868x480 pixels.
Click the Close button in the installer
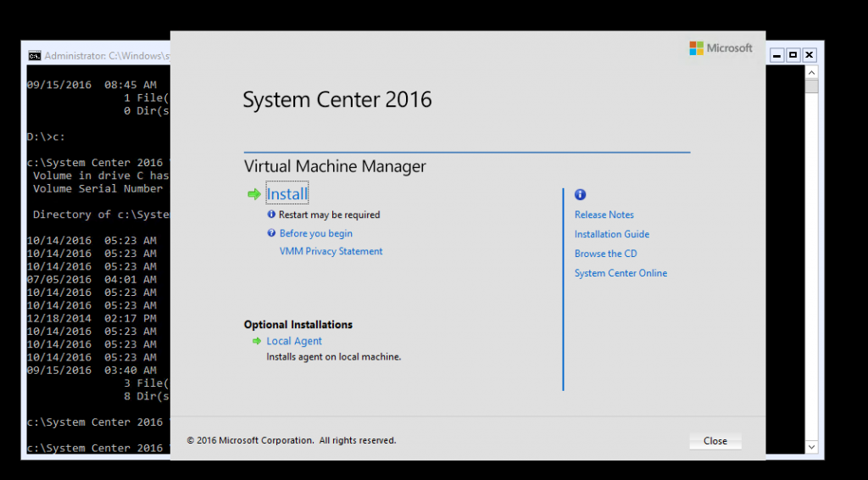tap(715, 441)
